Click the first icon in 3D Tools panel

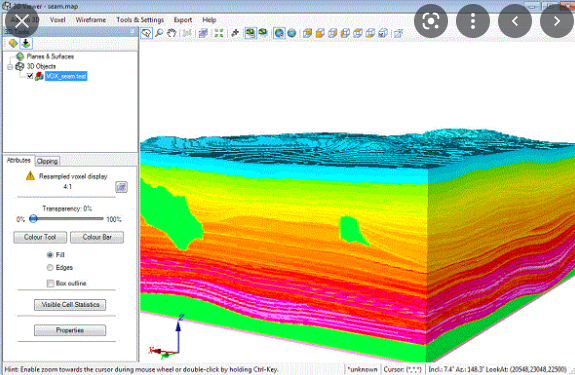point(13,43)
